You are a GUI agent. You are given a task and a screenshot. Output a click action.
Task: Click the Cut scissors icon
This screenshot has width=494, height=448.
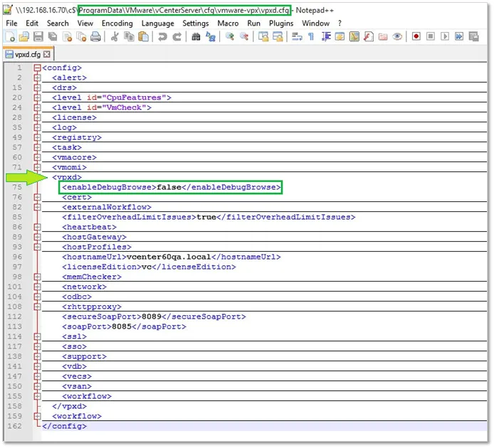[115, 37]
